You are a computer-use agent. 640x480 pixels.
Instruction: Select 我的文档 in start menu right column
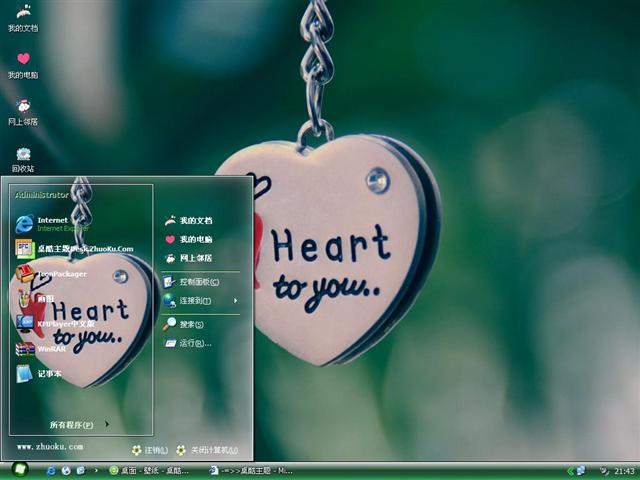point(189,220)
